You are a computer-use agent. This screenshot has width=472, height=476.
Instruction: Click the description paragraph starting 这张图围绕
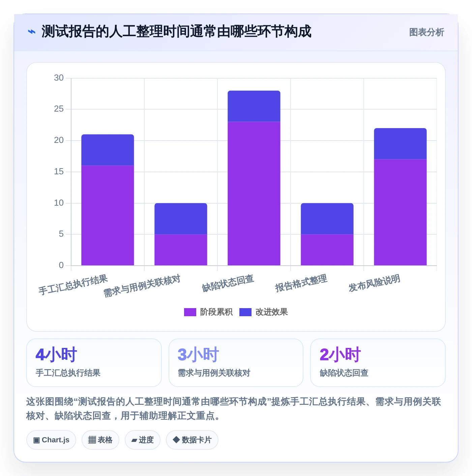tap(234, 409)
